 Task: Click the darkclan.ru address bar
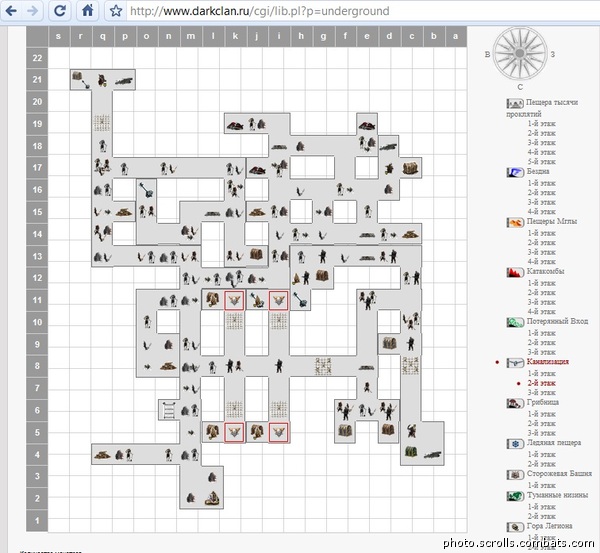(300, 12)
